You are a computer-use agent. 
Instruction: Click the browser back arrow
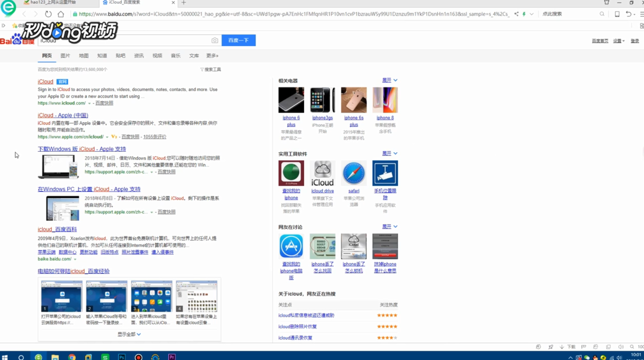(x=24, y=14)
